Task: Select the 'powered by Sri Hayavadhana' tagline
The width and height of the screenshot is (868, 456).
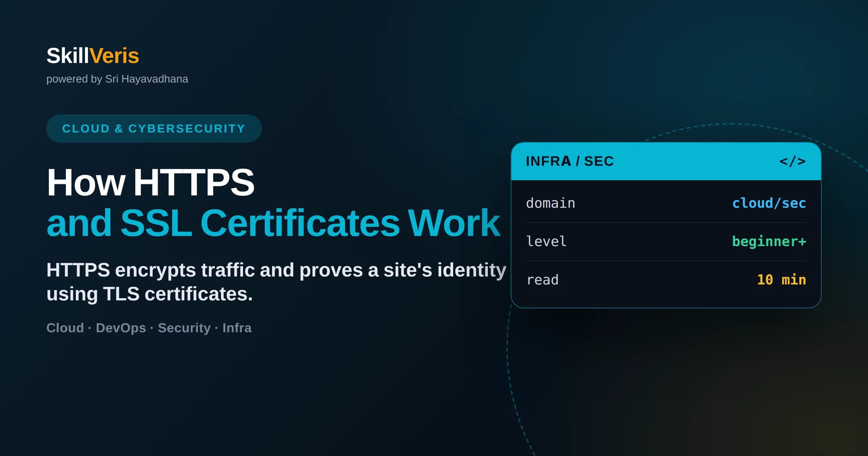Action: pos(117,79)
